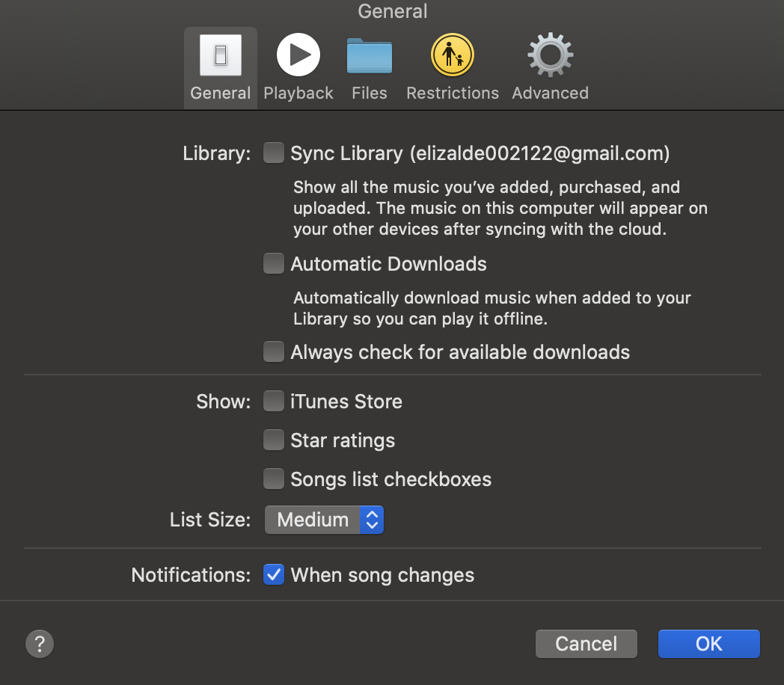Go to the Restrictions tab label
This screenshot has height=685, width=784.
point(452,93)
